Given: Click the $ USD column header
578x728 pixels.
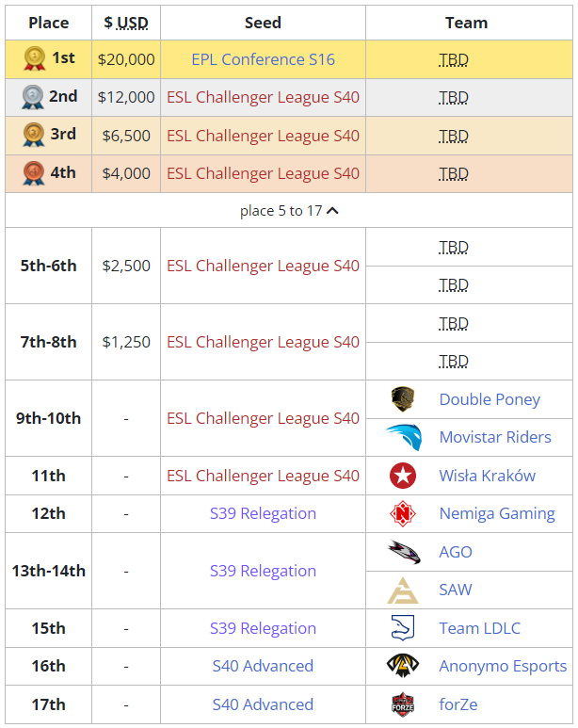Looking at the screenshot, I should coord(126,23).
